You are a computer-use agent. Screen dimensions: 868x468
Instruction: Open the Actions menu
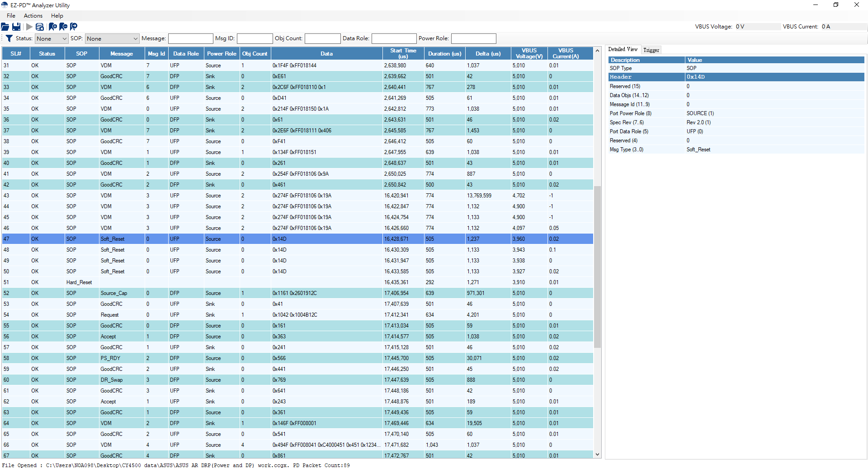(x=33, y=16)
